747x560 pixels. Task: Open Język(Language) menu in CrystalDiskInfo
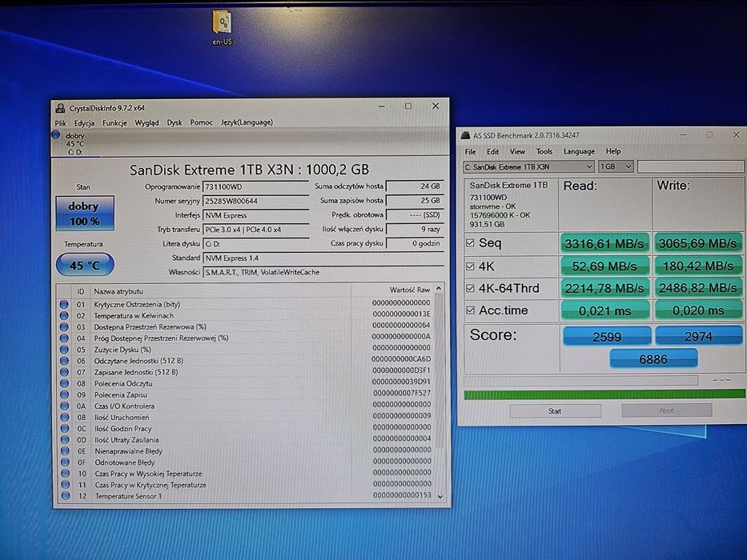click(247, 122)
